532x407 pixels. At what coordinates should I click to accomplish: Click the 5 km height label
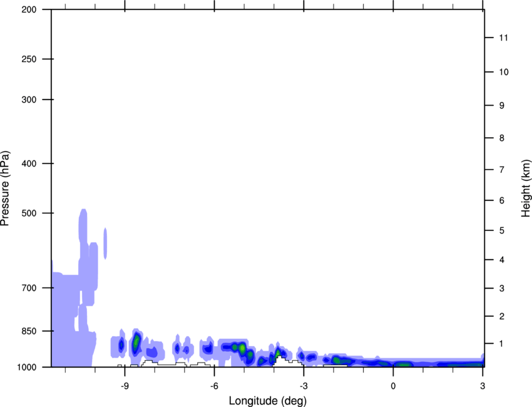tap(502, 230)
